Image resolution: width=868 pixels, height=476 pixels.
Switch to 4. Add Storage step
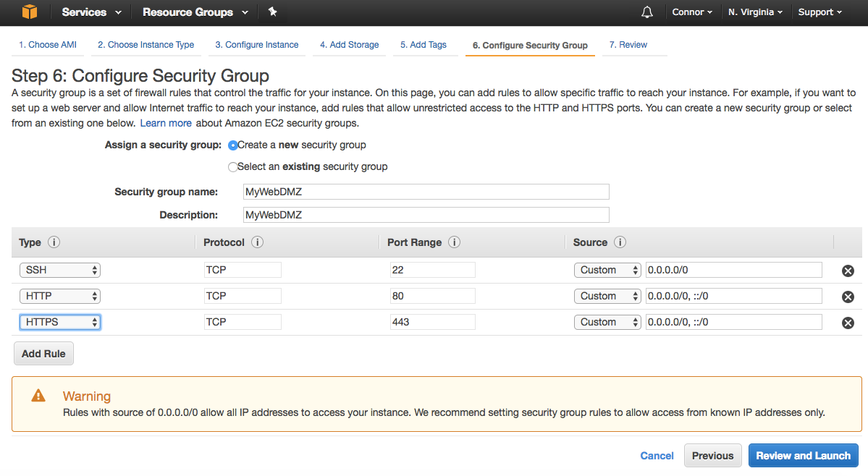point(349,45)
